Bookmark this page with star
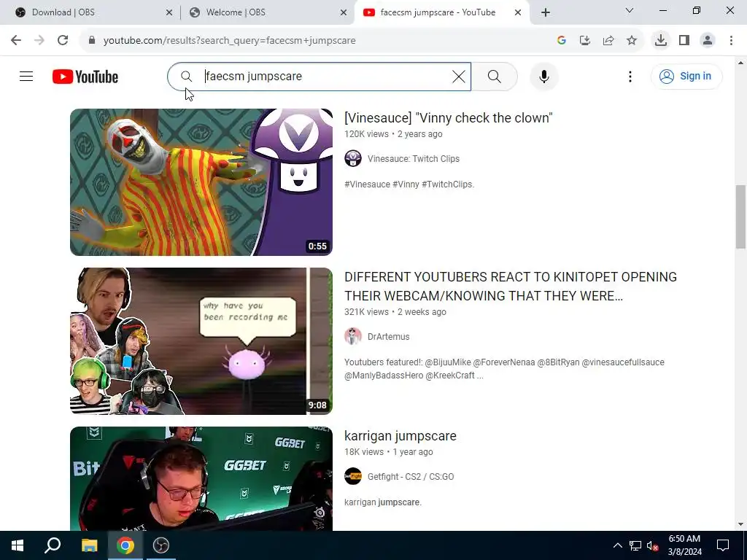This screenshot has height=560, width=747. pos(632,41)
